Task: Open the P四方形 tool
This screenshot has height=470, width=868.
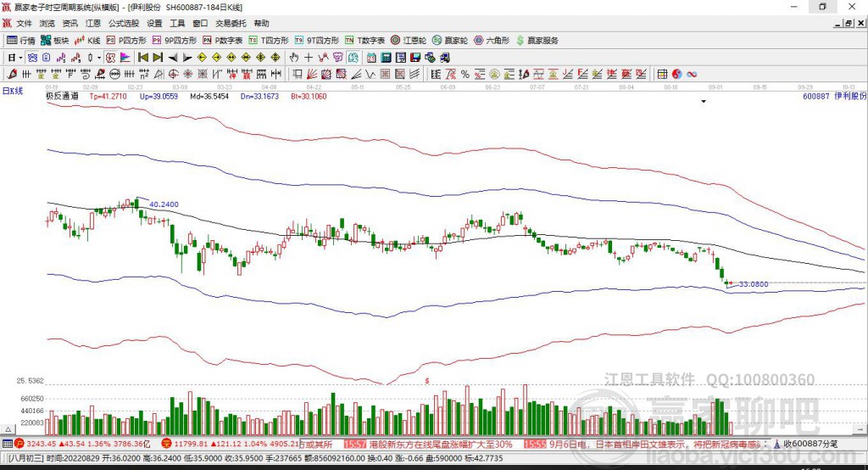Action: (x=126, y=41)
